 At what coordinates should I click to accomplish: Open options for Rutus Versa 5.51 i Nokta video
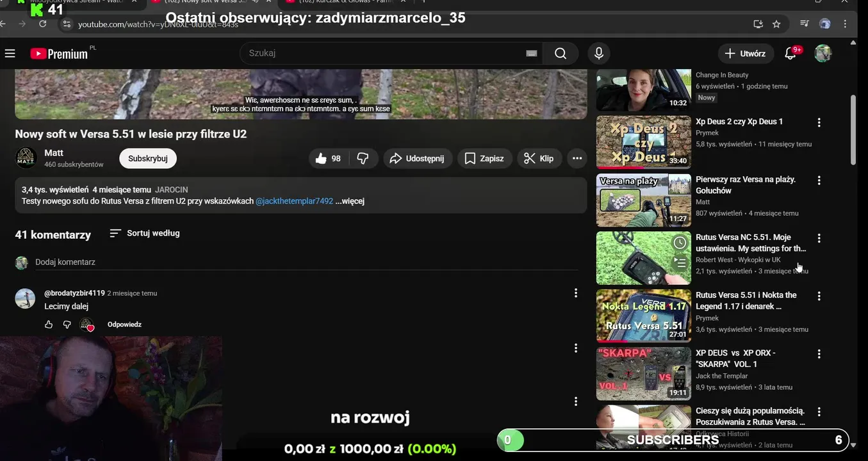[819, 296]
